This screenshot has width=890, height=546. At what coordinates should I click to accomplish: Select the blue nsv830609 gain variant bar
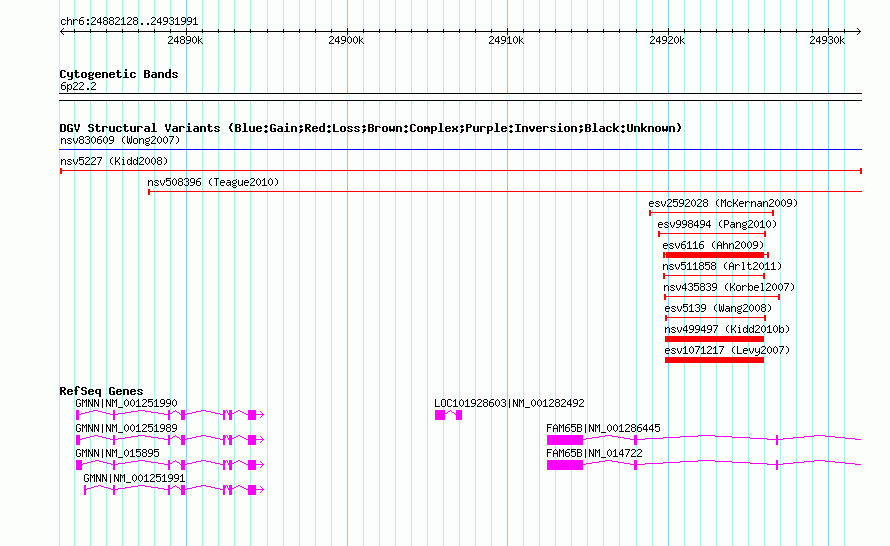pos(460,150)
